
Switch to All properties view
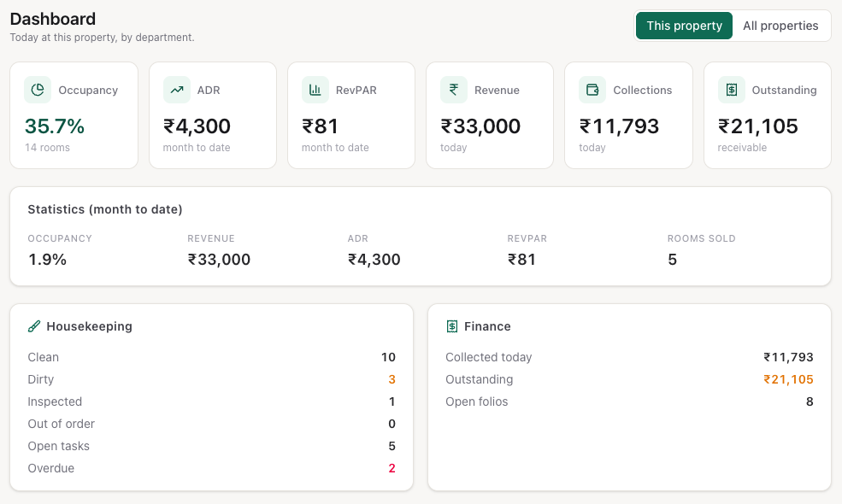(780, 26)
